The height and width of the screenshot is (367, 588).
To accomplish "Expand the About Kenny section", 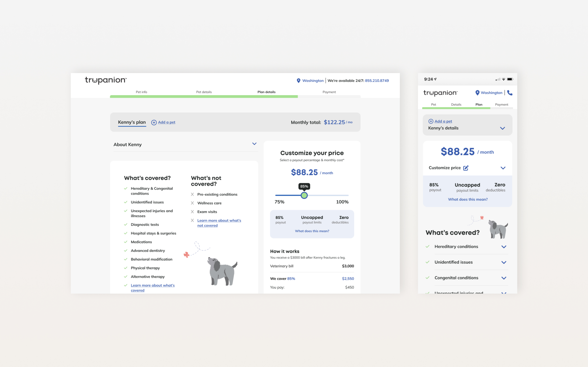I will (x=254, y=144).
